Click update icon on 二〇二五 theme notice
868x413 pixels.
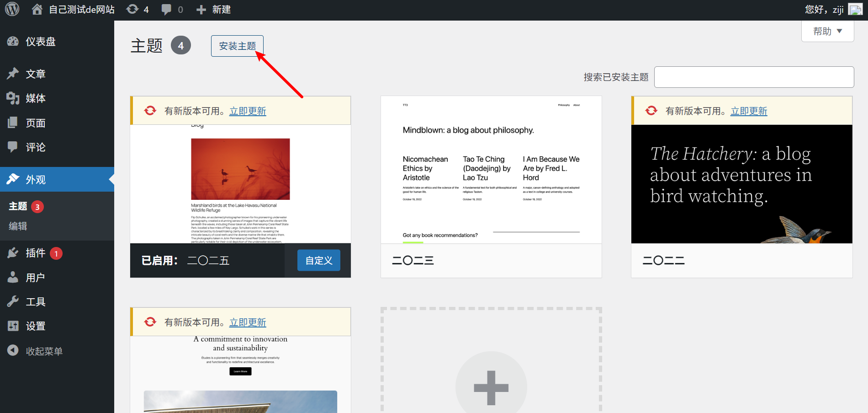click(x=150, y=111)
